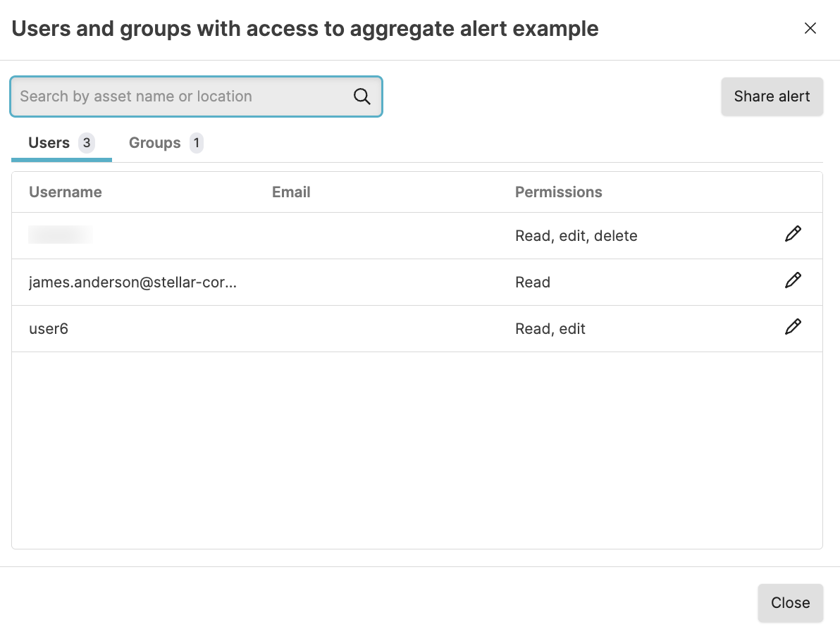The width and height of the screenshot is (840, 634).
Task: Click the blurred username in first row
Action: pyautogui.click(x=60, y=235)
